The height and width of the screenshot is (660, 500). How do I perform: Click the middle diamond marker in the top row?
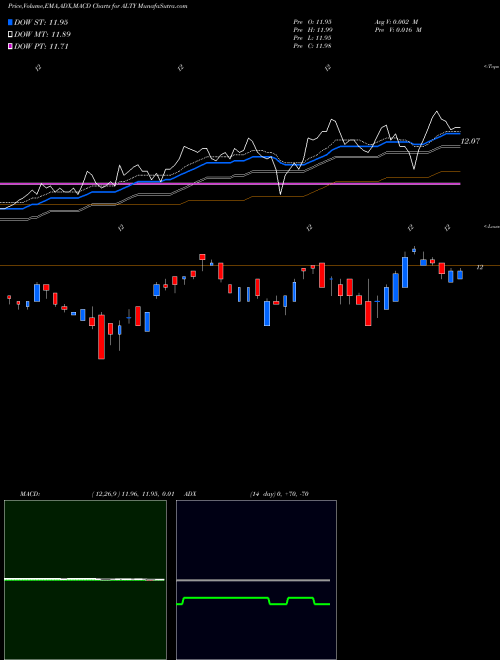[181, 67]
